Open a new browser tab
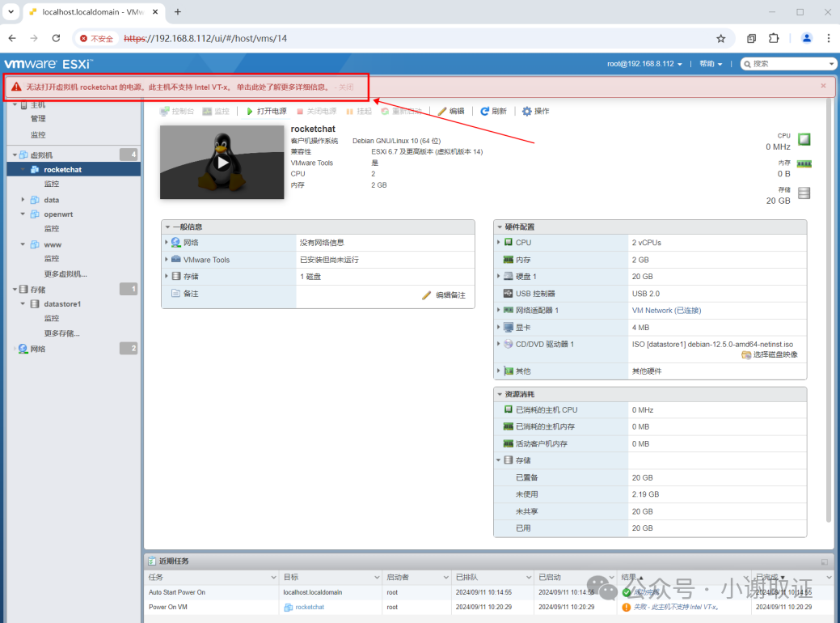 (x=178, y=12)
